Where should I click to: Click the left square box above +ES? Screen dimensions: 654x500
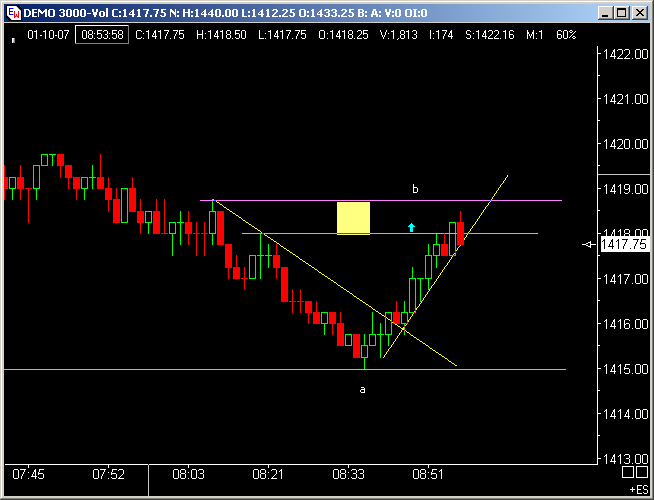628,472
